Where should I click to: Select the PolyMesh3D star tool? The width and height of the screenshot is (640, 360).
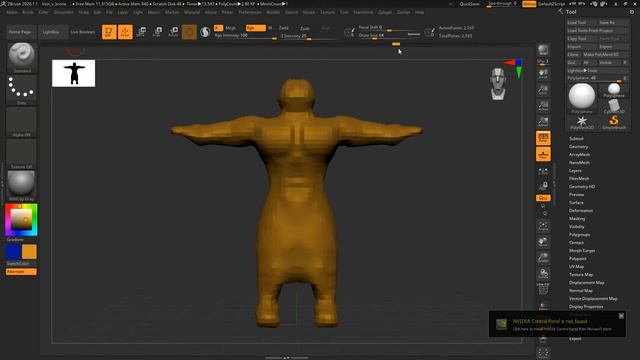click(x=582, y=122)
